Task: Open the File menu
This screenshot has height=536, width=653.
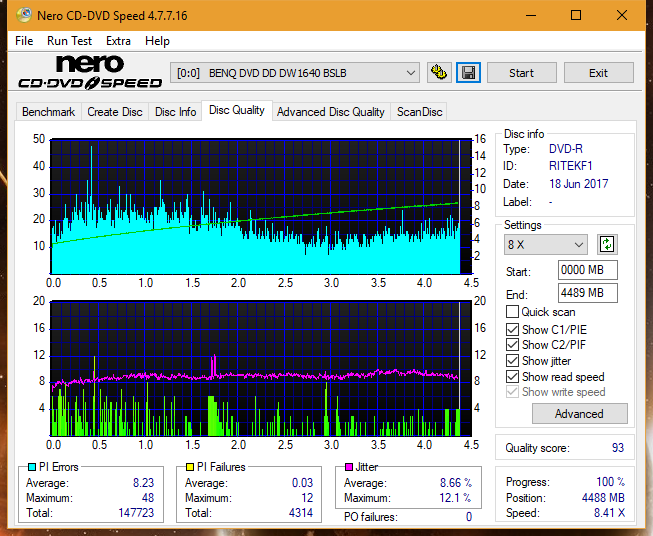Action: tap(24, 41)
